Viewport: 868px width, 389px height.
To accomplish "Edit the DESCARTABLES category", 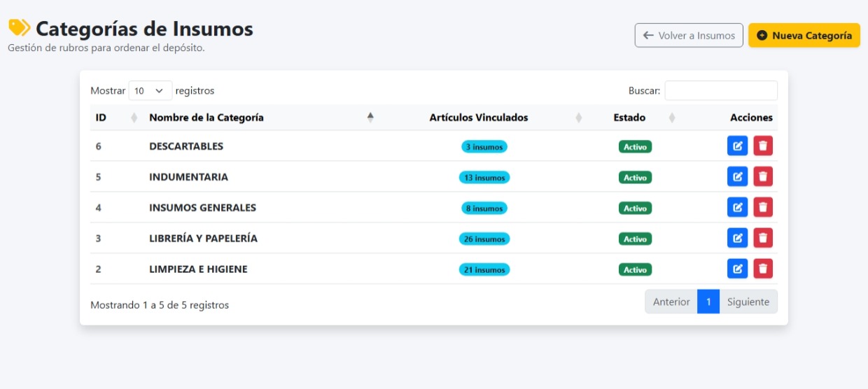I will click(737, 146).
